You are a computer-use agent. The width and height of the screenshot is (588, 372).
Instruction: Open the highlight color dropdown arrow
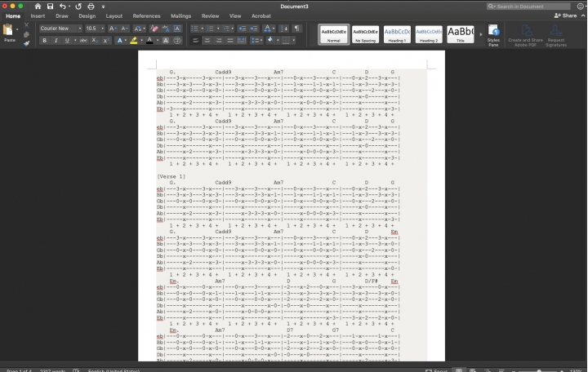(141, 41)
